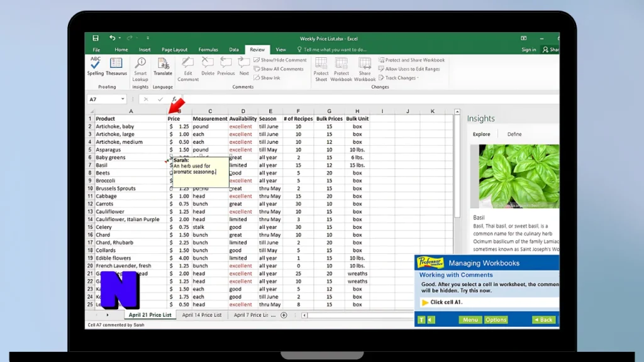The width and height of the screenshot is (644, 362).
Task: Click the Edible flowers cell
Action: tap(131, 258)
